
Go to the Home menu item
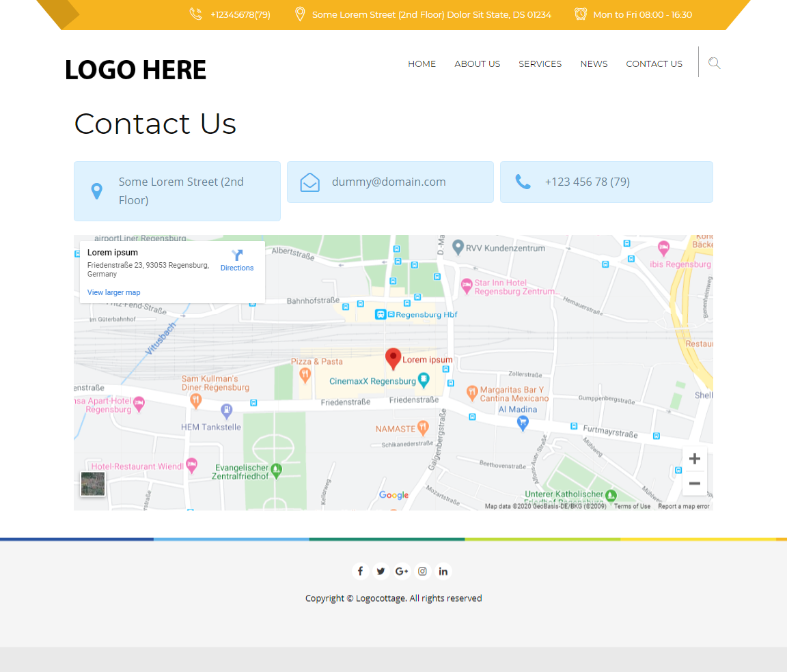(422, 64)
